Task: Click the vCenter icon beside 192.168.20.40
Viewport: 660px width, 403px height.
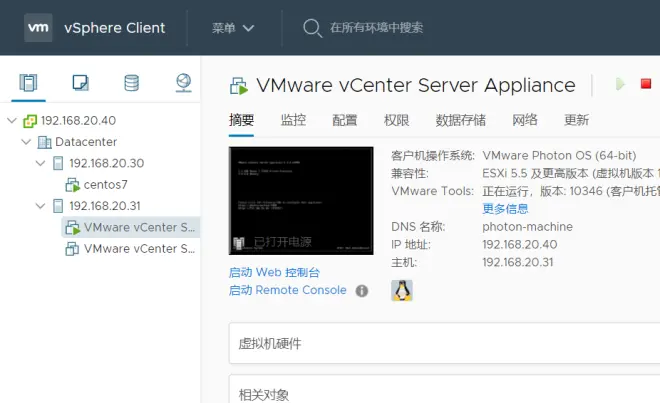Action: pos(30,121)
